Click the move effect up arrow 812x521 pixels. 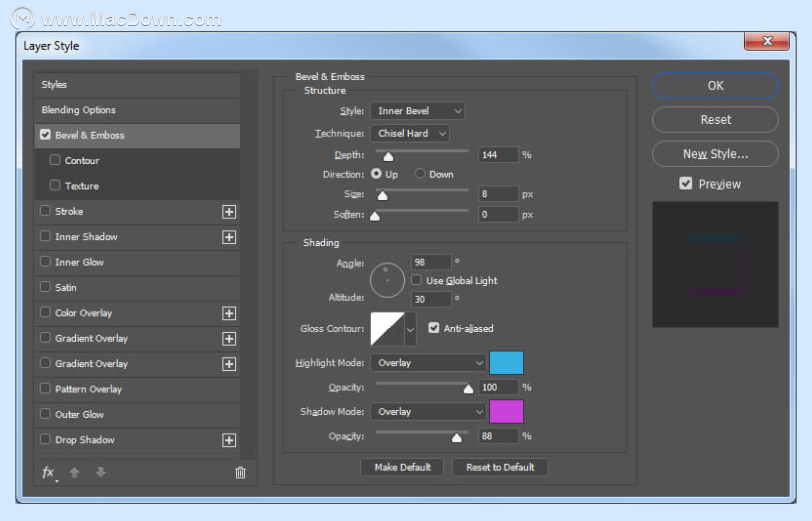click(75, 472)
